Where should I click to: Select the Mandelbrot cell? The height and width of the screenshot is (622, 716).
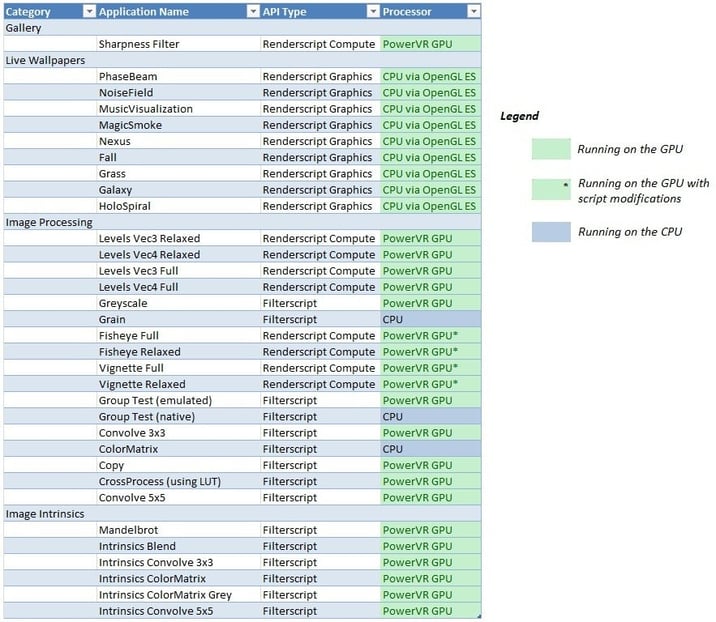point(179,530)
